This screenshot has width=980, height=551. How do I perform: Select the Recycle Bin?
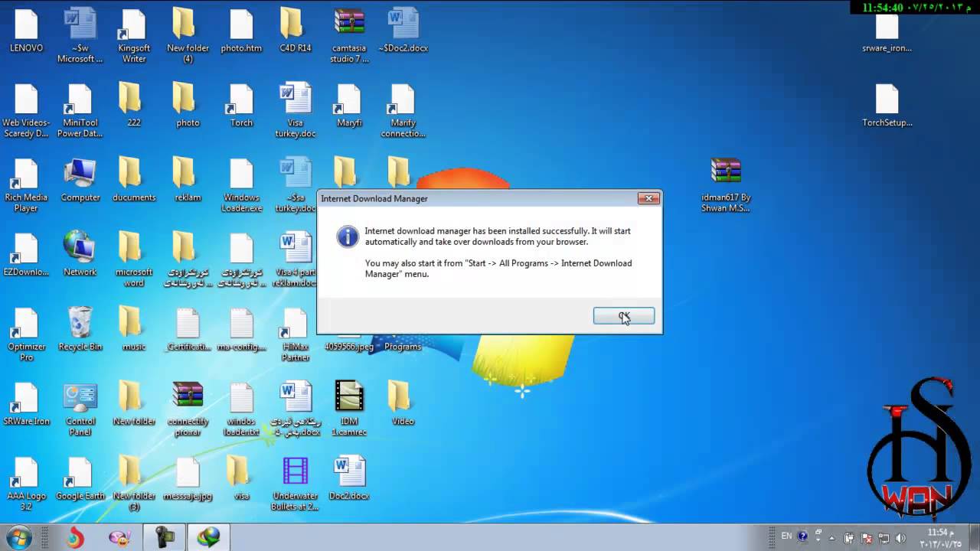tap(80, 330)
